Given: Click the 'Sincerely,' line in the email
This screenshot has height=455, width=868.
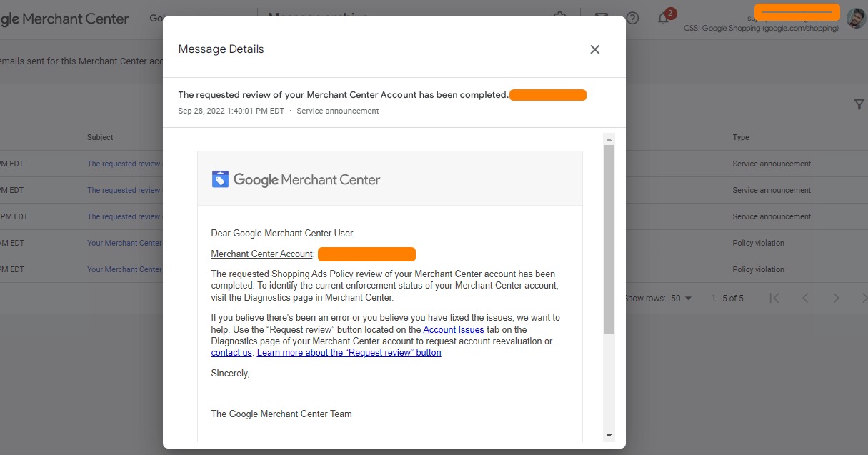Looking at the screenshot, I should [230, 373].
